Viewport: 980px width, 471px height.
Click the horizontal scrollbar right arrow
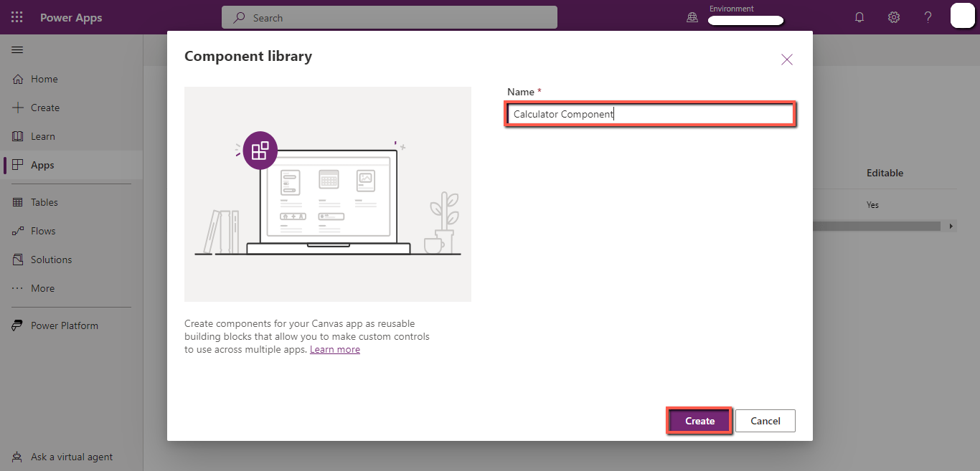[951, 226]
